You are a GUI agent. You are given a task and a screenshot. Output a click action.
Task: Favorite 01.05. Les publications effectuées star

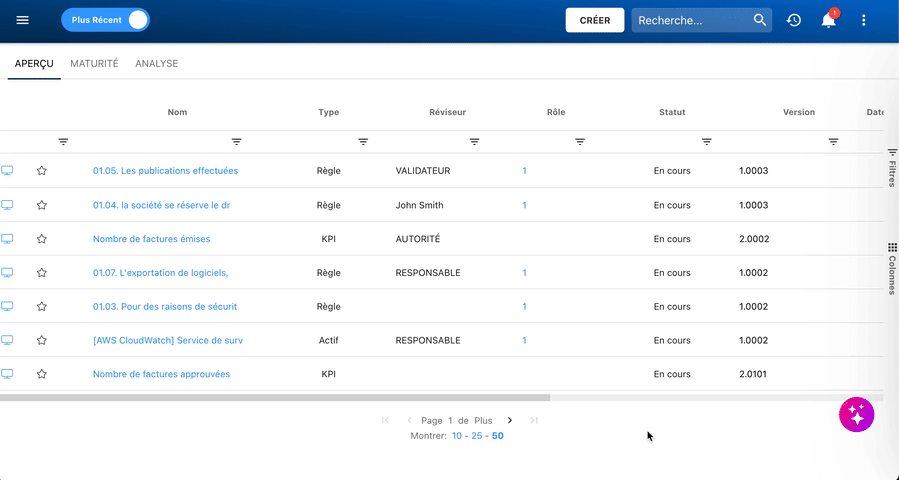tap(41, 171)
